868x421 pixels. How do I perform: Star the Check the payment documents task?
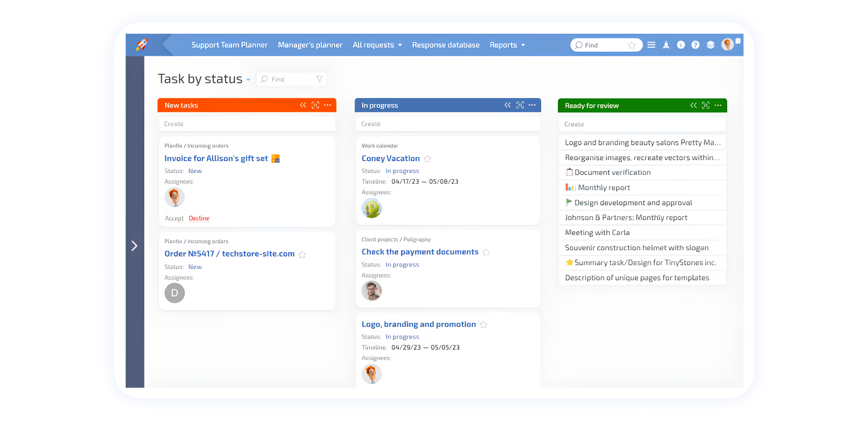click(486, 252)
